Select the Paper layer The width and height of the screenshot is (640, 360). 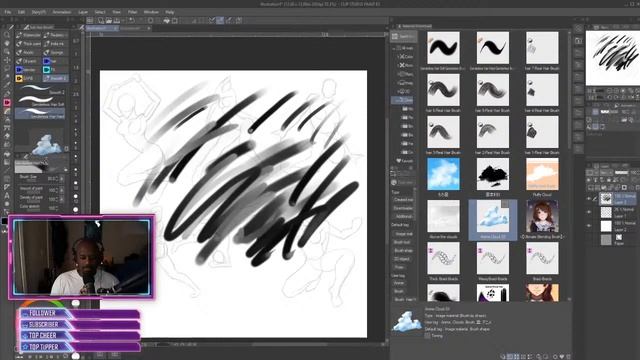pyautogui.click(x=613, y=240)
